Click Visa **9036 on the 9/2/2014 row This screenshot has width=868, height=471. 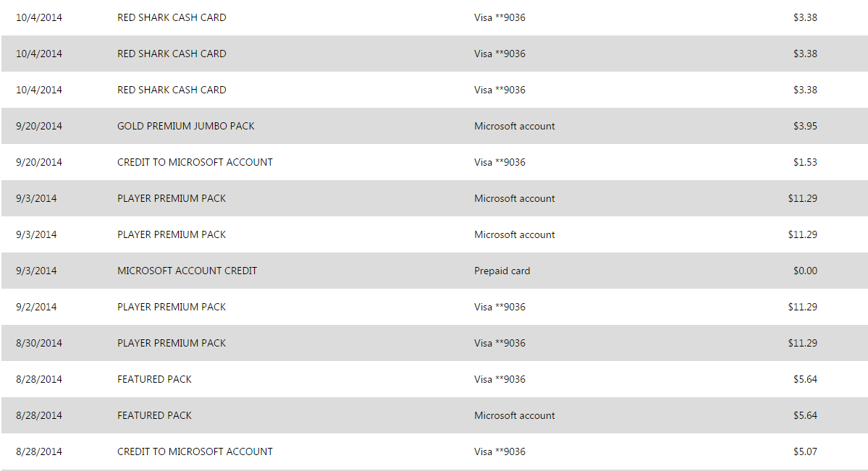tap(500, 307)
